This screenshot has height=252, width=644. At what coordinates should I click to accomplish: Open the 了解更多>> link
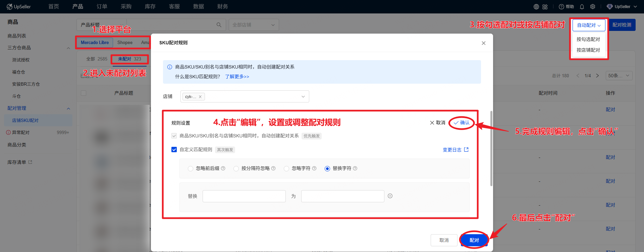237,77
